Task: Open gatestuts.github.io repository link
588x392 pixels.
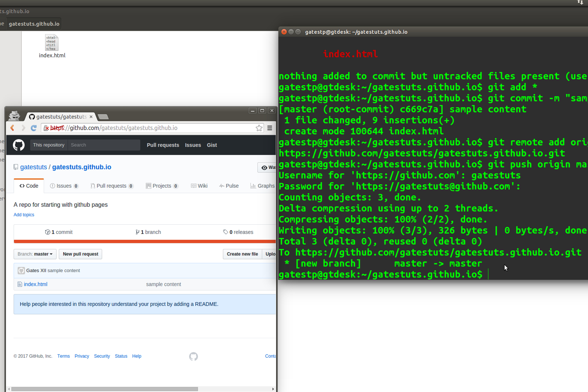Action: point(82,167)
